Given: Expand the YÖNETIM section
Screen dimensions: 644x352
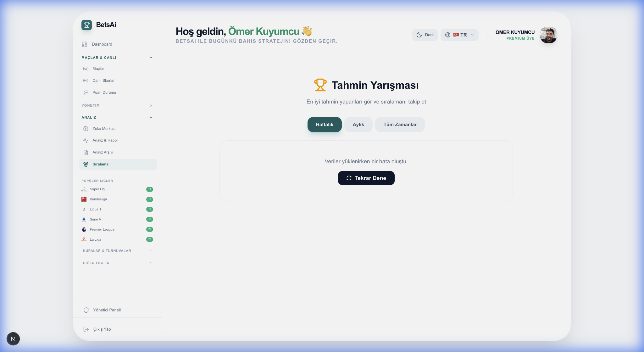Looking at the screenshot, I should point(151,105).
